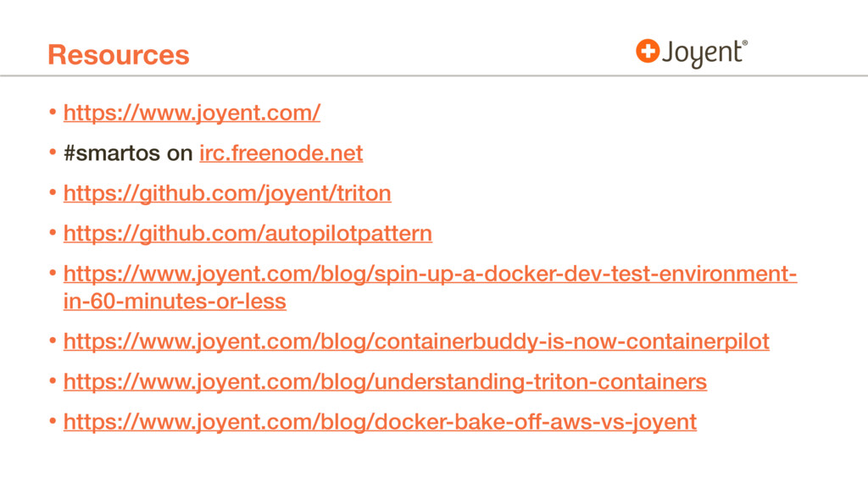Click the bullet before the containerbuddy link
Viewport: 868px width, 488px height.
point(52,342)
